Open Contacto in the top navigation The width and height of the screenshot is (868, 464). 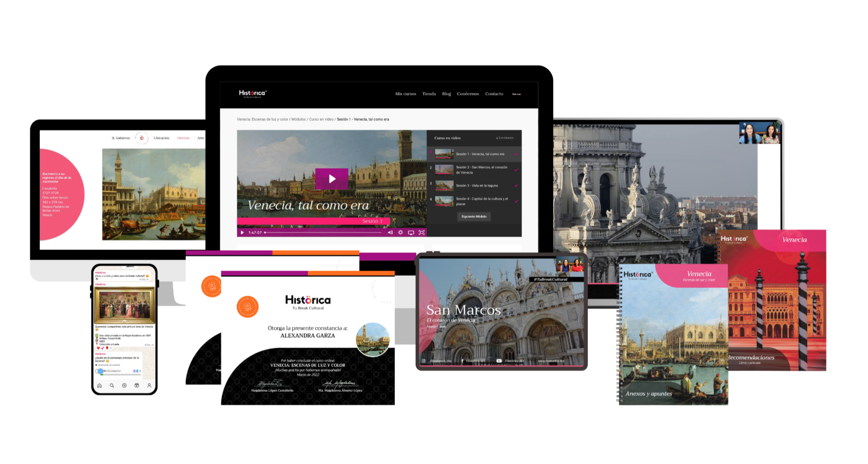[x=494, y=94]
